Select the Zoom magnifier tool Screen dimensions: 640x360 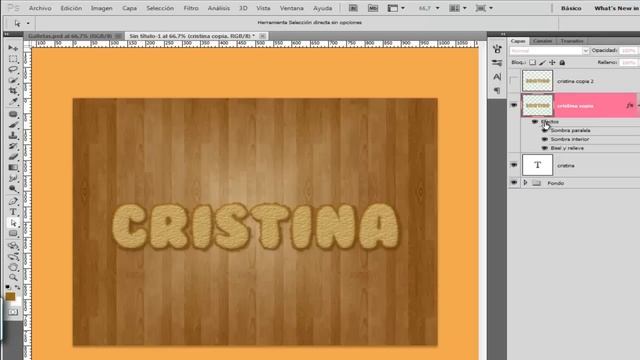point(13,278)
